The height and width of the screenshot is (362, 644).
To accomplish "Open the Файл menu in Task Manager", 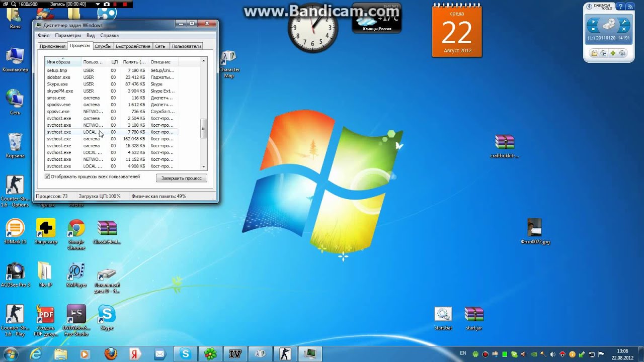I will [43, 36].
